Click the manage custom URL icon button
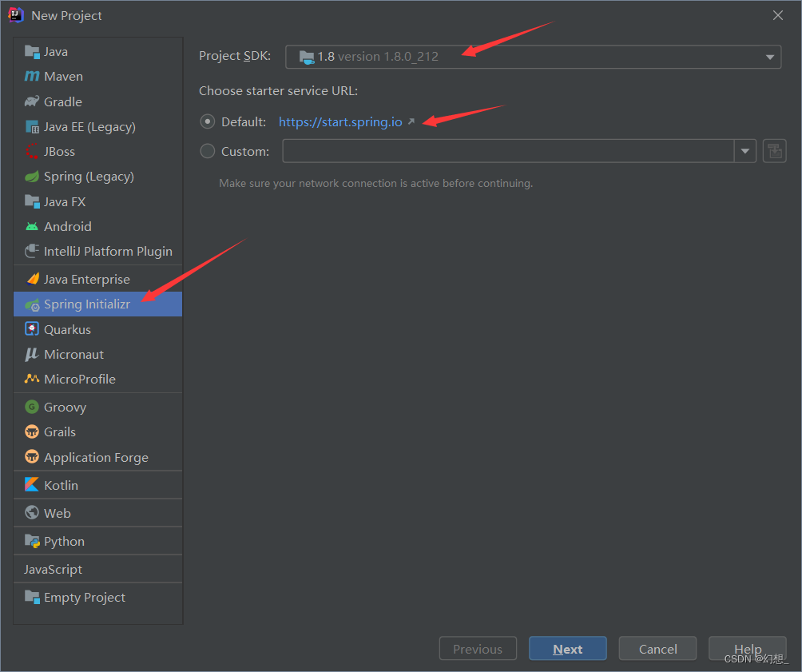Screen dimensions: 802x672 [x=774, y=151]
